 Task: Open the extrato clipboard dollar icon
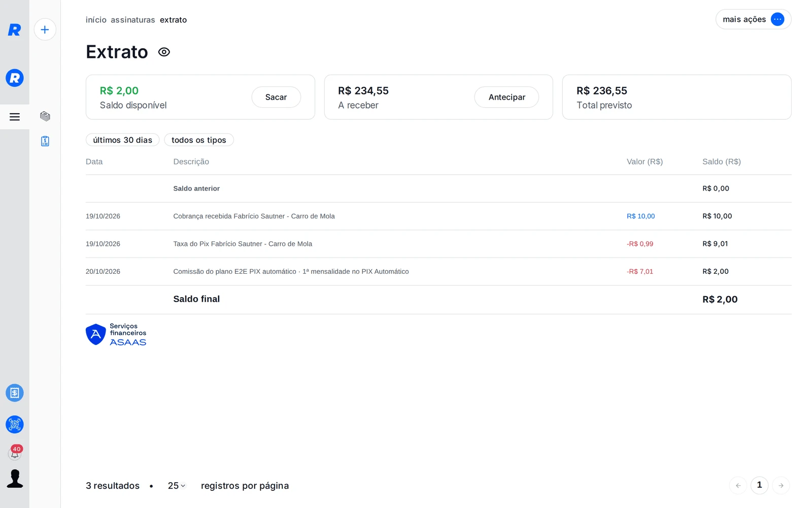click(x=45, y=141)
